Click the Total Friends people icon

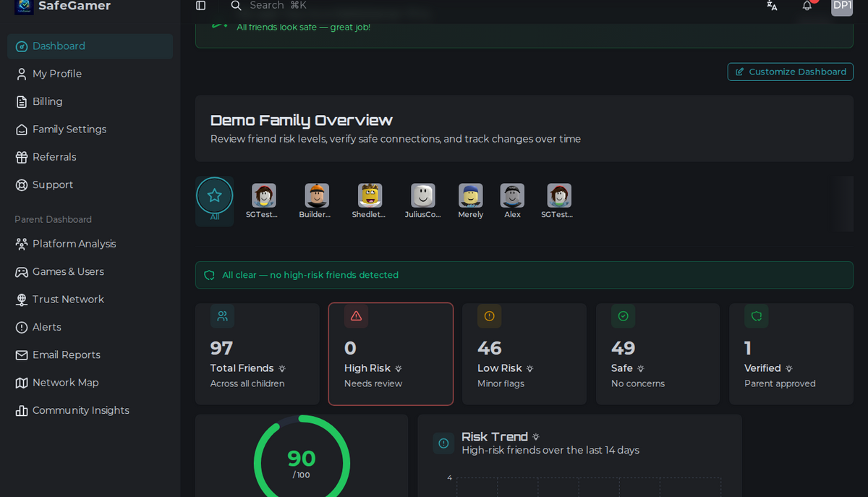click(x=222, y=316)
